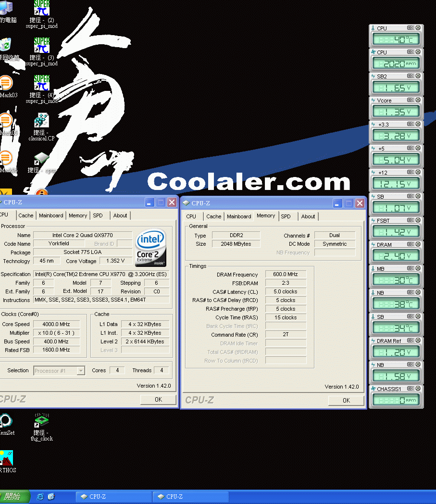Open the +12 voltage widget settings icon

click(411, 172)
